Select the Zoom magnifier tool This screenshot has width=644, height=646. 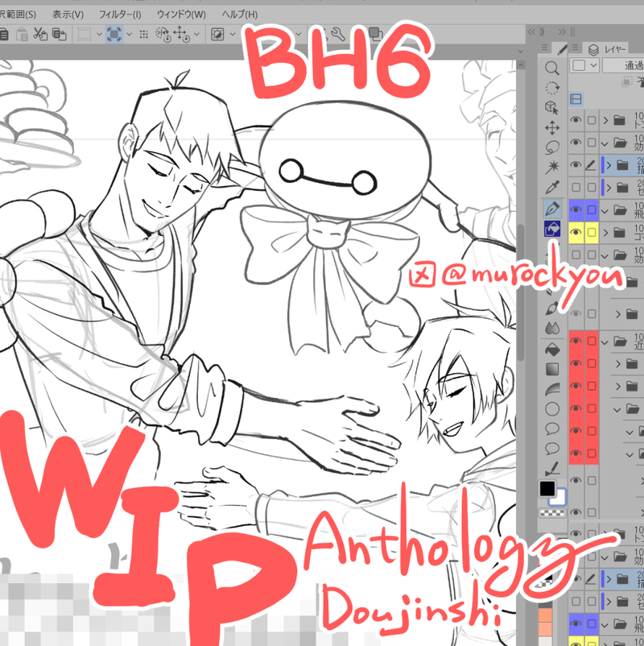click(551, 68)
